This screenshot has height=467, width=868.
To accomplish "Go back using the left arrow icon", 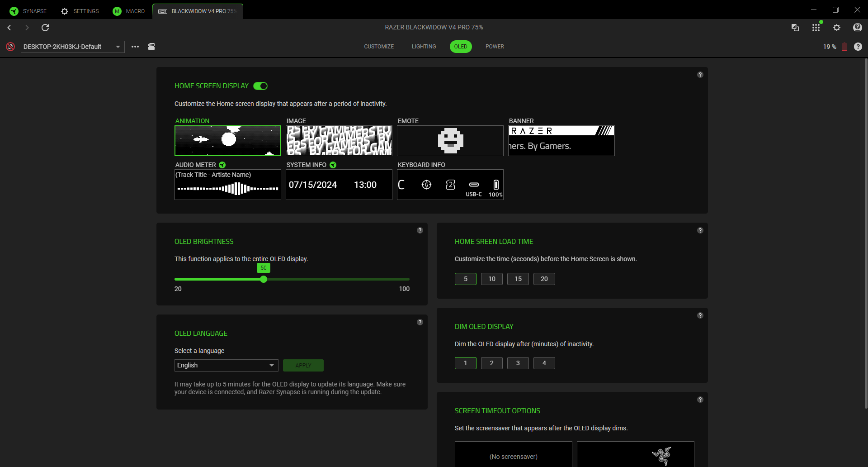I will pos(9,28).
